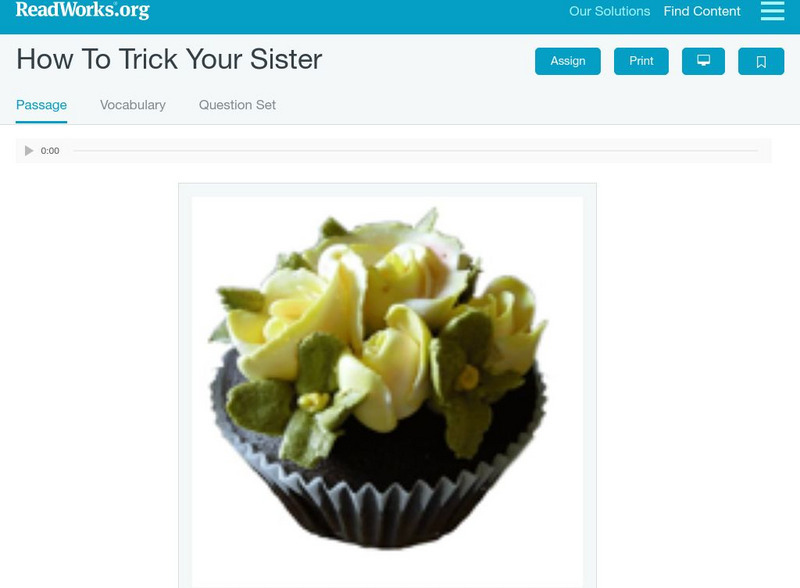Screen dimensions: 800x588
Task: Click the projector display mode icon
Action: pos(703,61)
